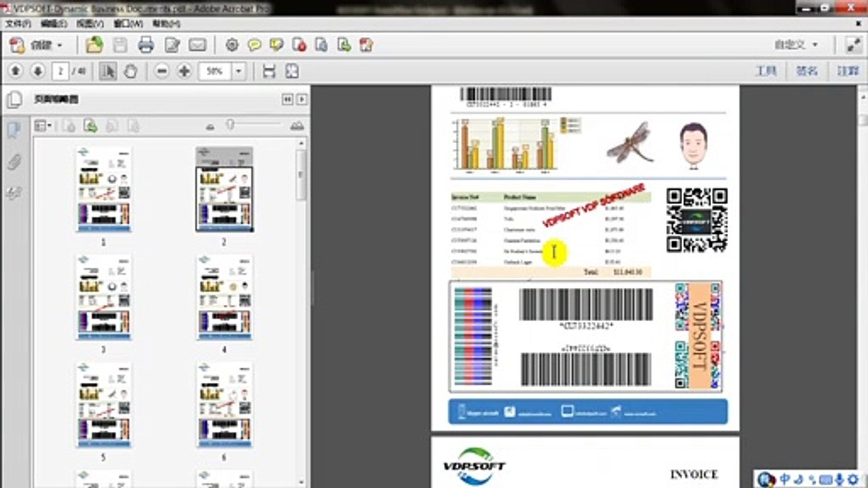868x488 pixels.
Task: Collapse the page thumbnails panel double-arrow
Action: [288, 100]
